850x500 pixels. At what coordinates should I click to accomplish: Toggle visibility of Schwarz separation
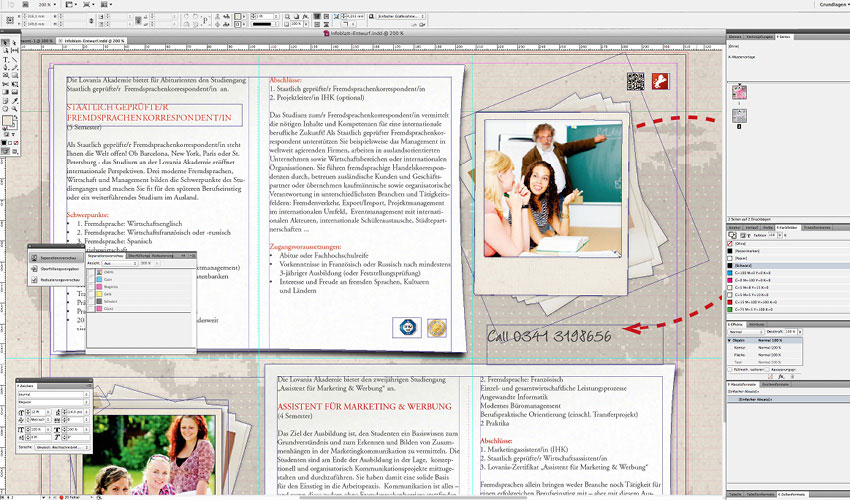coord(91,301)
